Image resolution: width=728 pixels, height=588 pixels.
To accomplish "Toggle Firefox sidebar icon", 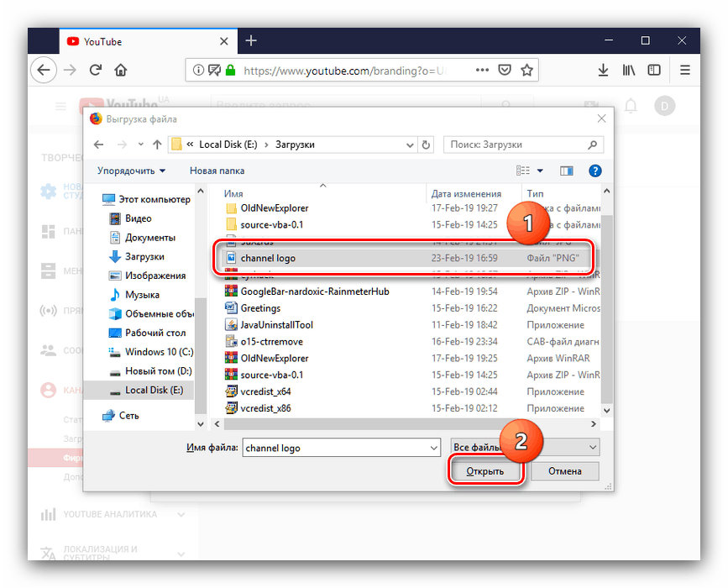I will (654, 70).
